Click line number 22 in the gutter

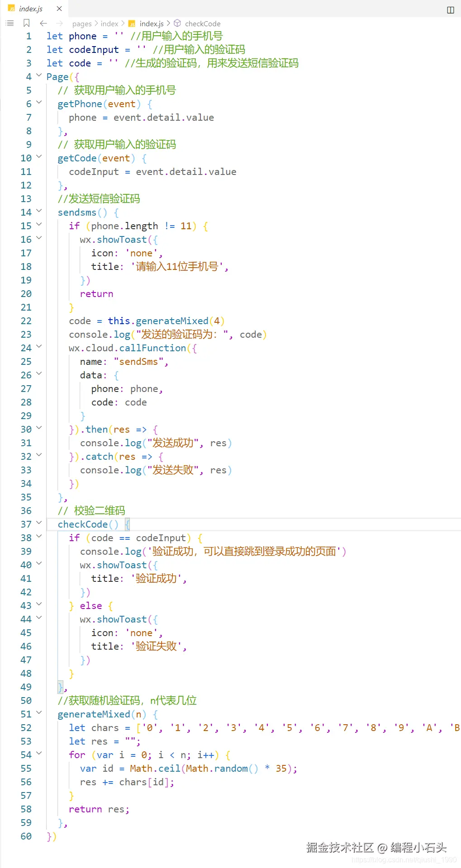click(26, 321)
